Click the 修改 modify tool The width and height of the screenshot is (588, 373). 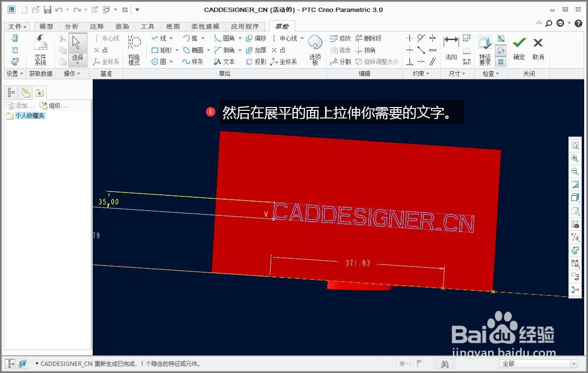[340, 38]
